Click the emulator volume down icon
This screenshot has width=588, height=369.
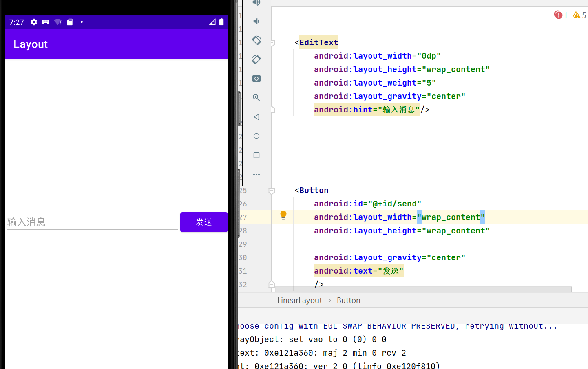256,21
